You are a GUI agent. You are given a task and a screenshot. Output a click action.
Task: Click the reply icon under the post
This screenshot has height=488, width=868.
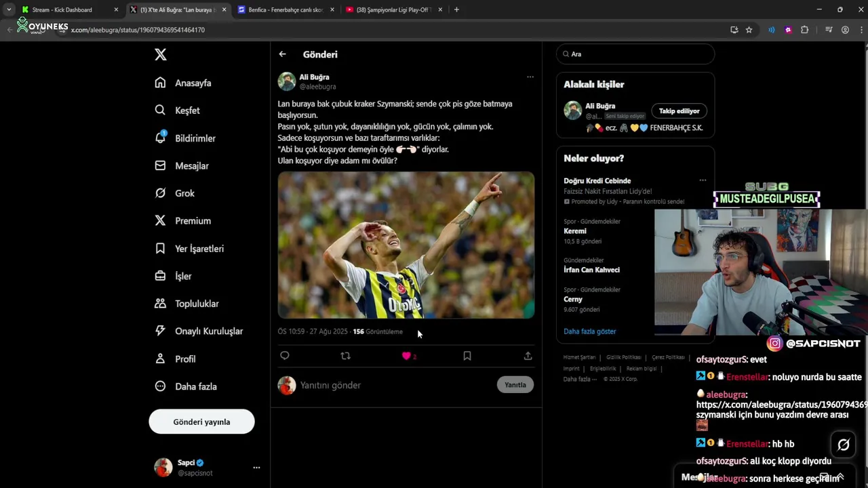pyautogui.click(x=285, y=356)
